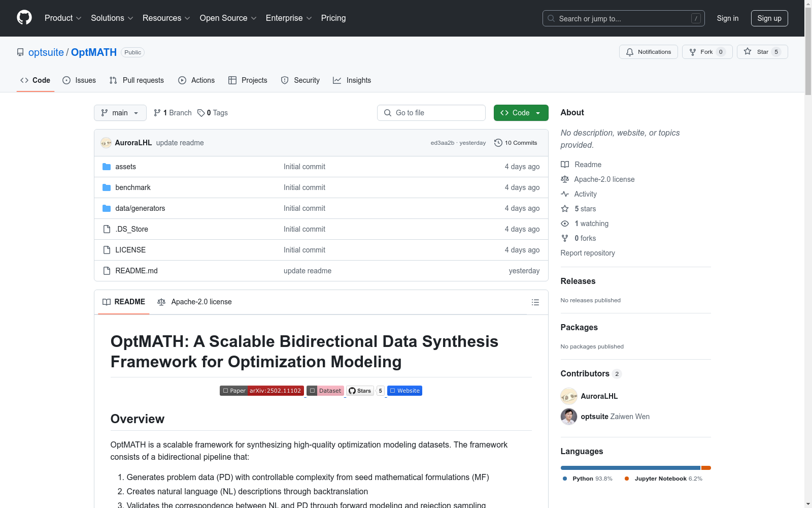This screenshot has width=812, height=508.
Task: Click the commit history clock icon
Action: click(498, 143)
